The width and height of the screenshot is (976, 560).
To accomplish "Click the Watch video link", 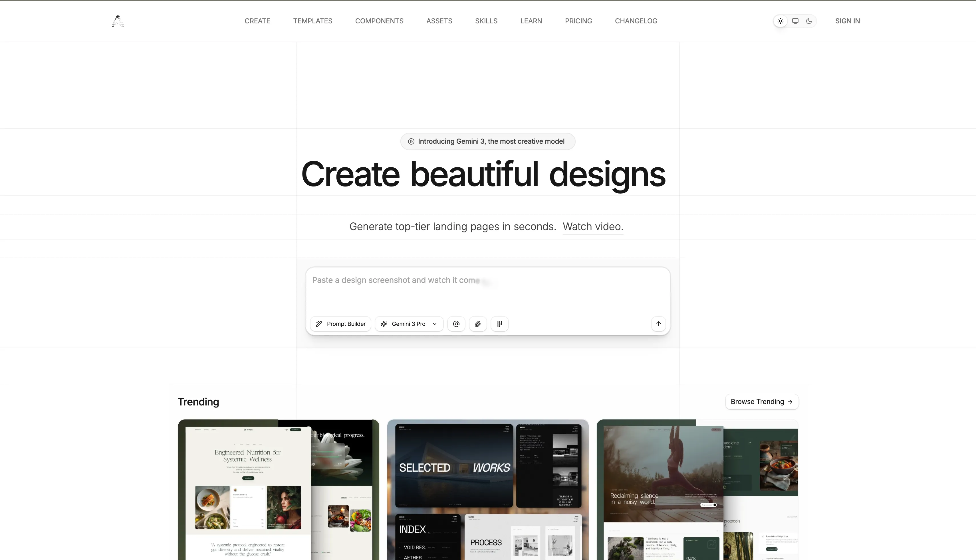I will coord(593,227).
